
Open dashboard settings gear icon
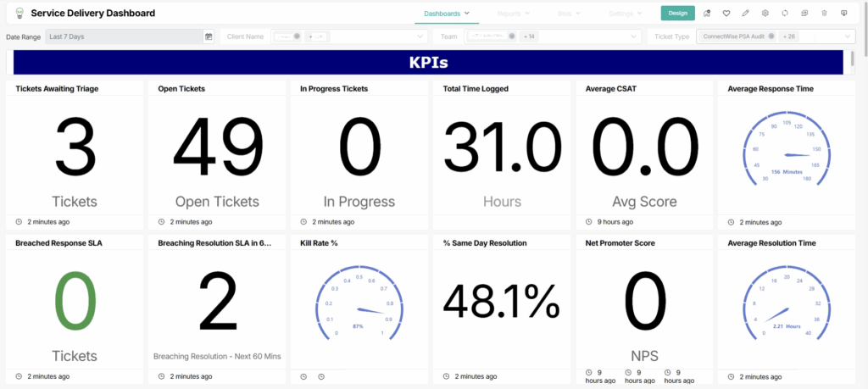(765, 14)
